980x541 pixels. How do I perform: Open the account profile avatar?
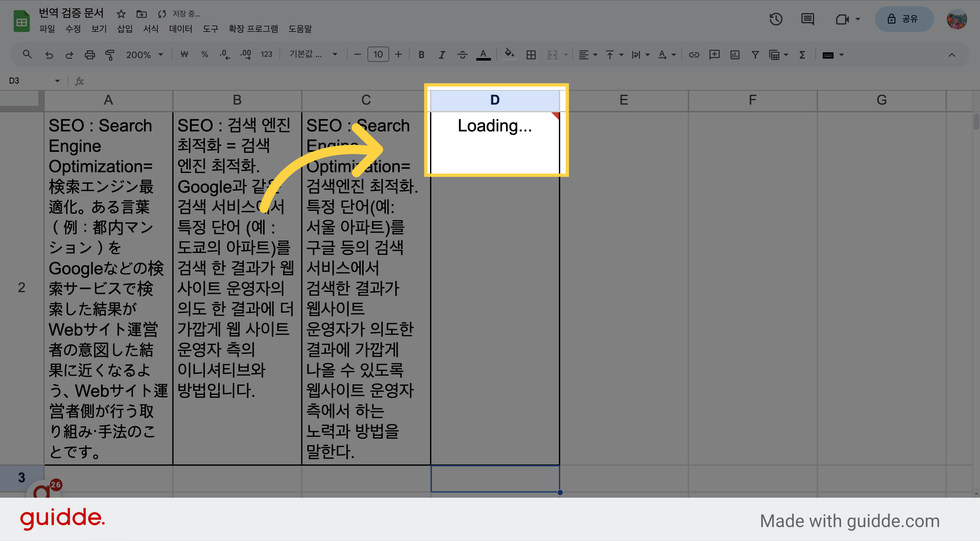click(956, 19)
